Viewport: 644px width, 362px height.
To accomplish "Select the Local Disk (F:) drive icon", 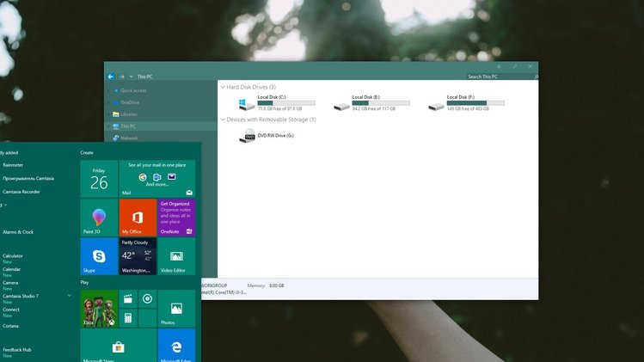I will pos(436,107).
